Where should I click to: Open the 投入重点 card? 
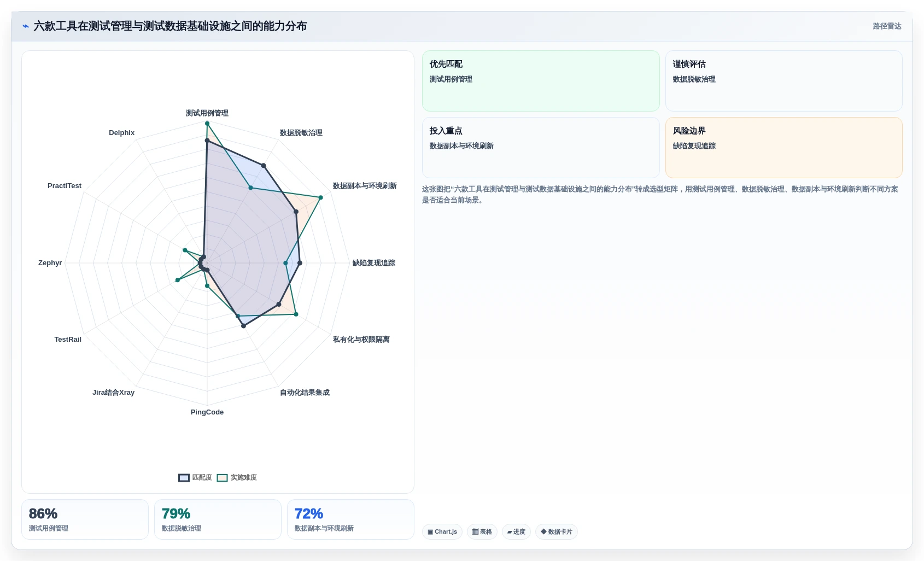pos(541,148)
